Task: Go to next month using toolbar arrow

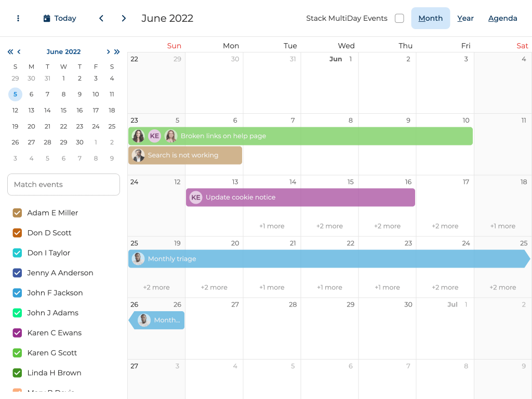Action: (124, 18)
